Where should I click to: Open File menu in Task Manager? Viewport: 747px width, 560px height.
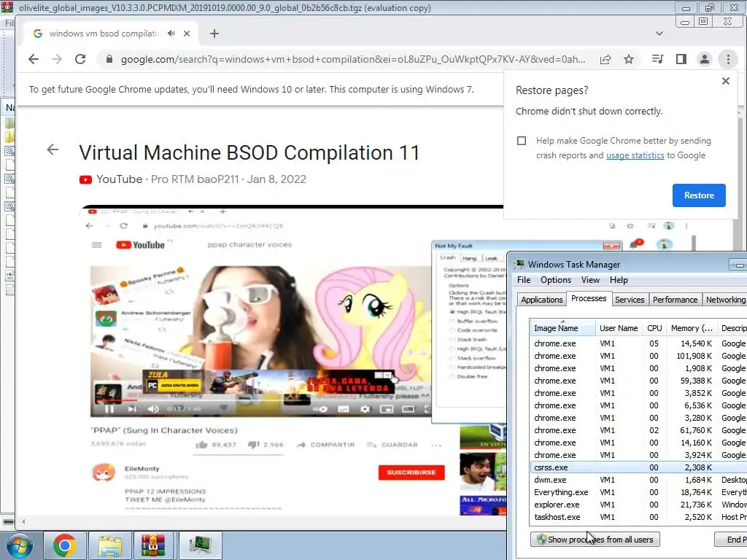[x=524, y=280]
